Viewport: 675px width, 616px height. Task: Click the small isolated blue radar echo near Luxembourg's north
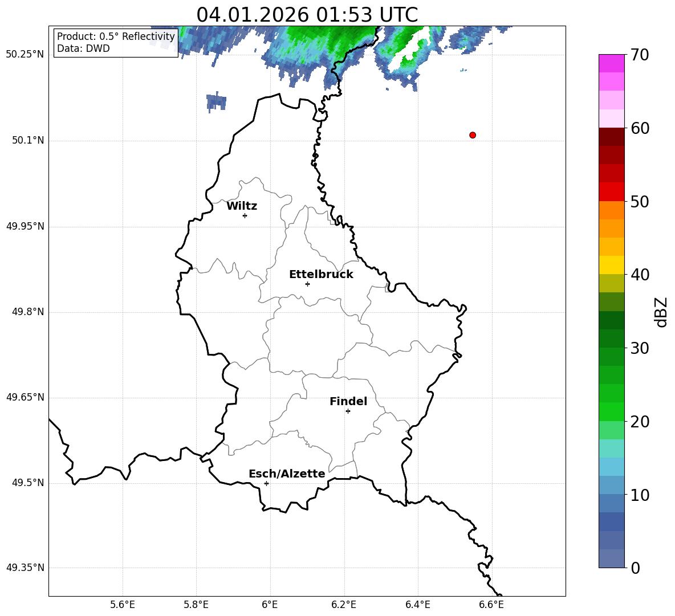(216, 102)
